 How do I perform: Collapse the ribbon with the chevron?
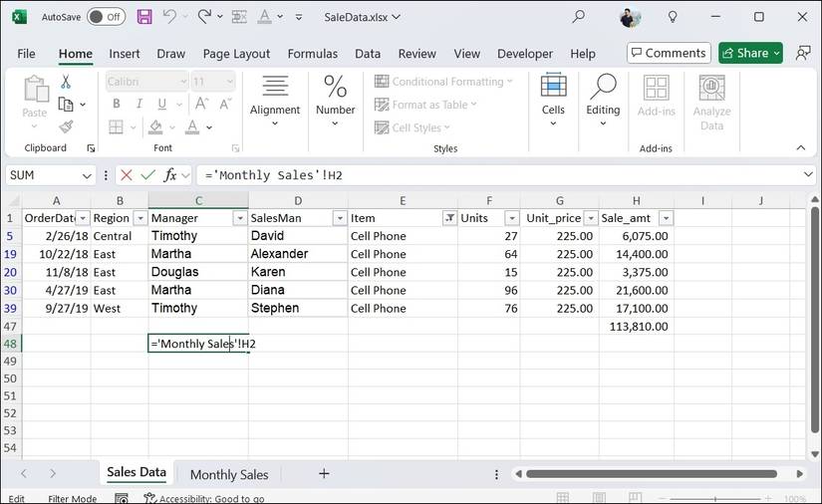800,147
